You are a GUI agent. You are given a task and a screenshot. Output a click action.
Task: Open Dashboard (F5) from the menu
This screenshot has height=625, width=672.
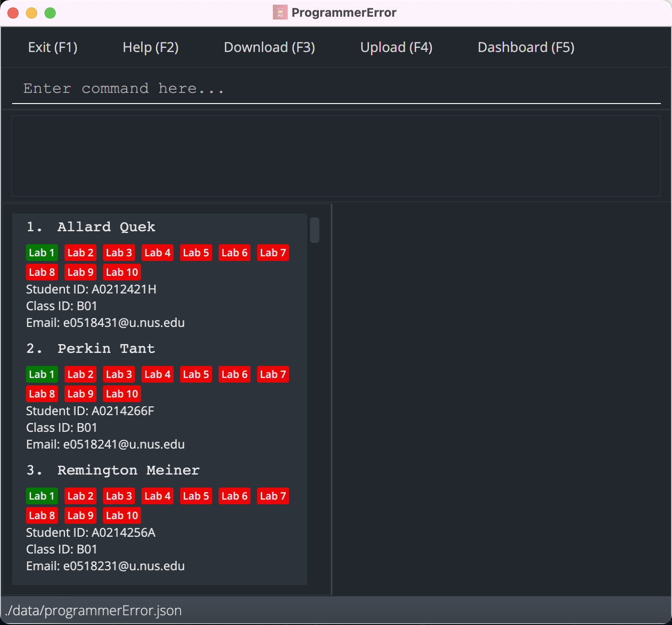526,47
